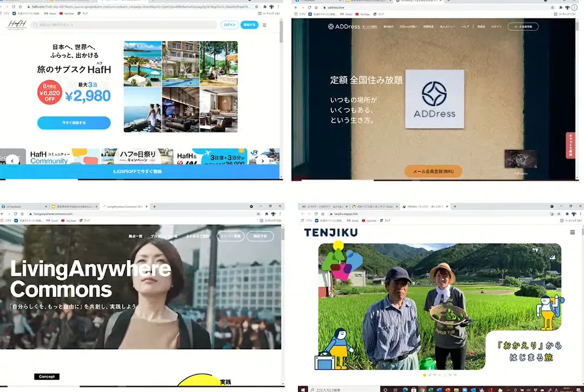Image resolution: width=584 pixels, height=392 pixels.
Task: Click the HafH page vertical scrollbar
Action: (x=281, y=33)
